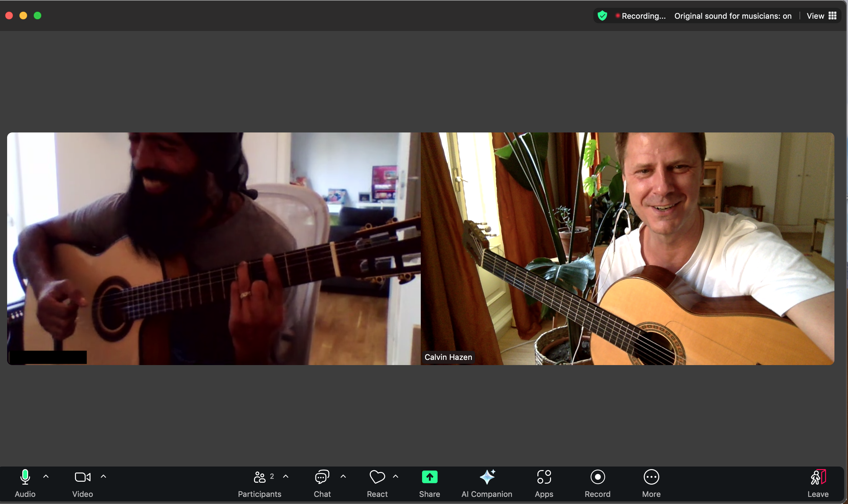Open reaction options with the React chevron

pos(395,477)
